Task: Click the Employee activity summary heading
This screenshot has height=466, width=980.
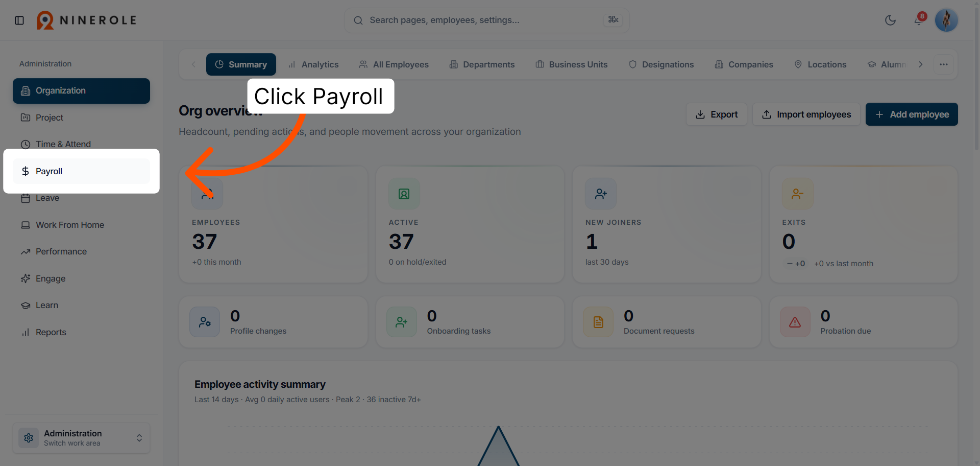Action: [260, 384]
